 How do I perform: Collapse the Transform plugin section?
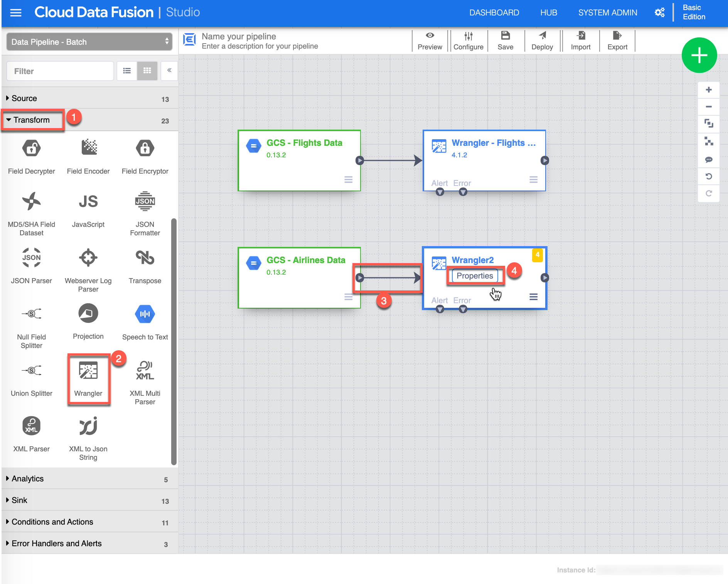point(32,120)
